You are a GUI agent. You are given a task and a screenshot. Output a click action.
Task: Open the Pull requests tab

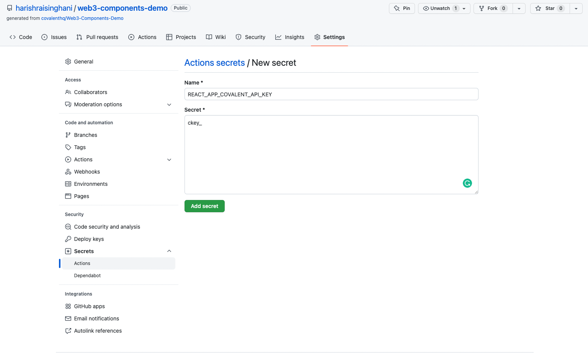pyautogui.click(x=97, y=37)
